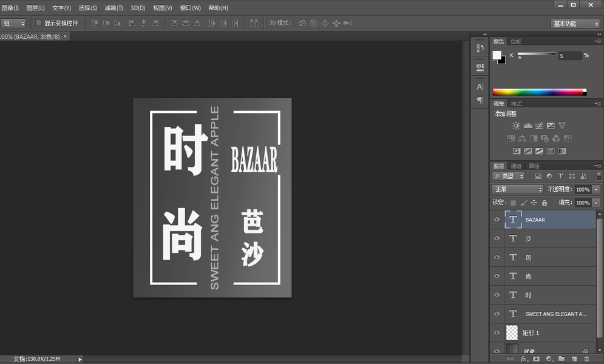Open the Paragraph panel icon
The image size is (604, 364).
coord(480,100)
